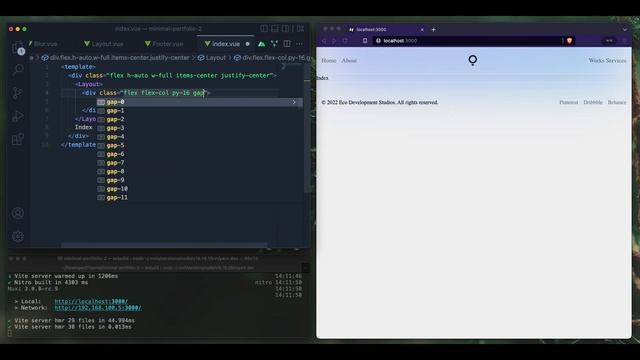The height and width of the screenshot is (360, 640).
Task: Select gap-7 autocomplete suggestion
Action: [x=199, y=163]
